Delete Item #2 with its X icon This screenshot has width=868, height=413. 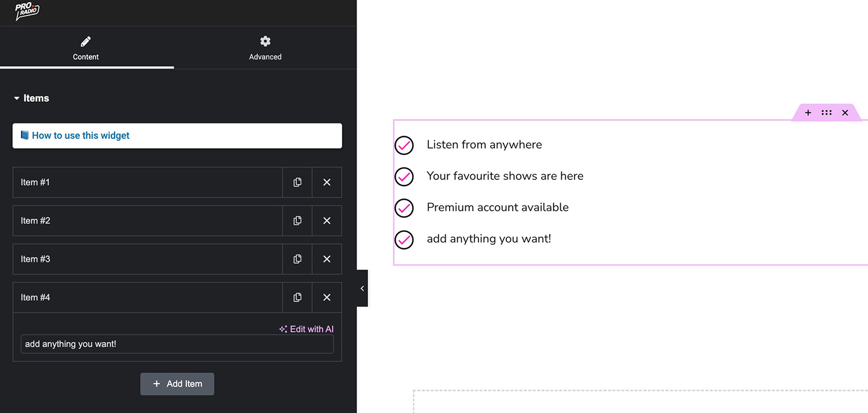click(327, 220)
